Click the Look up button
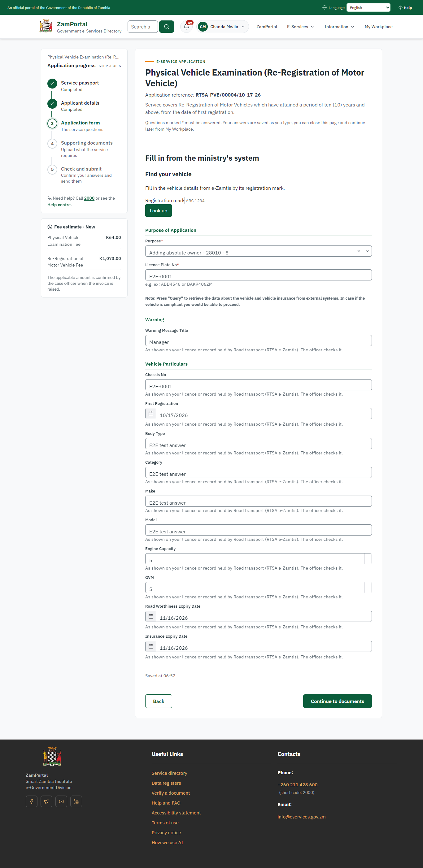The height and width of the screenshot is (868, 423). [159, 210]
